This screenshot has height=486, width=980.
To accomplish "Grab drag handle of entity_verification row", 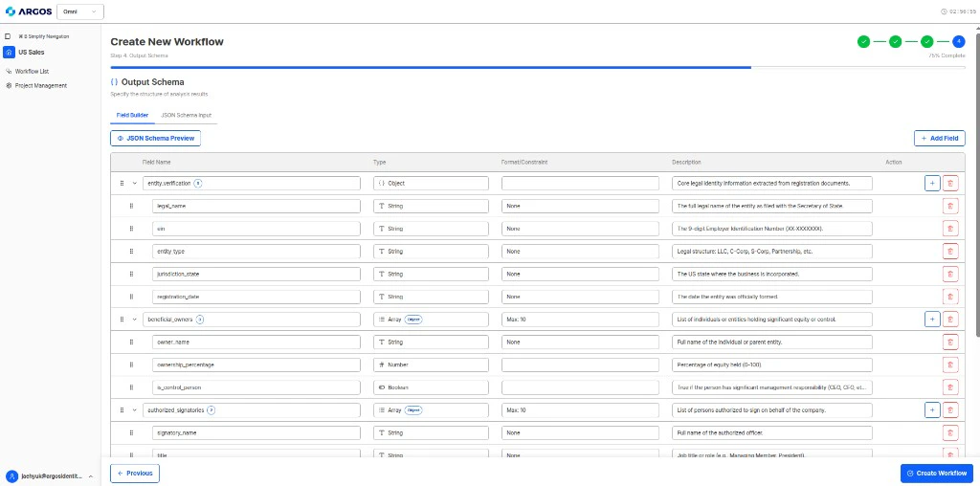I will coord(122,183).
